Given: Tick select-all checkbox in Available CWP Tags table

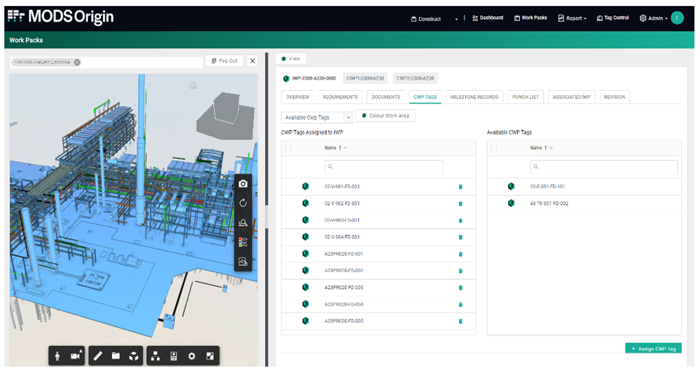Looking at the screenshot, I should (x=494, y=148).
